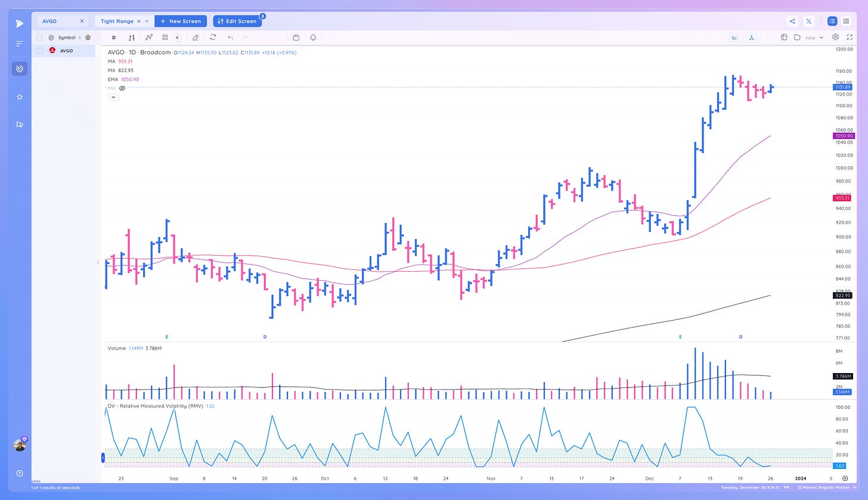Image resolution: width=868 pixels, height=500 pixels.
Task: Click the September D dividend marker
Action: pos(265,337)
